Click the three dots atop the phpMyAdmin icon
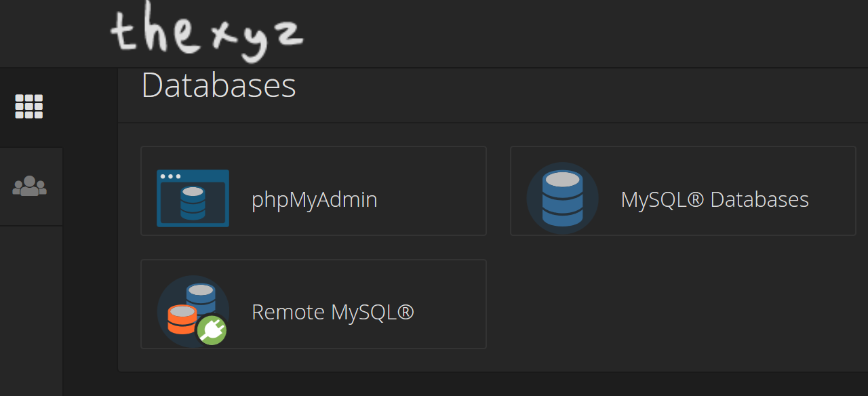868x396 pixels. click(x=172, y=176)
